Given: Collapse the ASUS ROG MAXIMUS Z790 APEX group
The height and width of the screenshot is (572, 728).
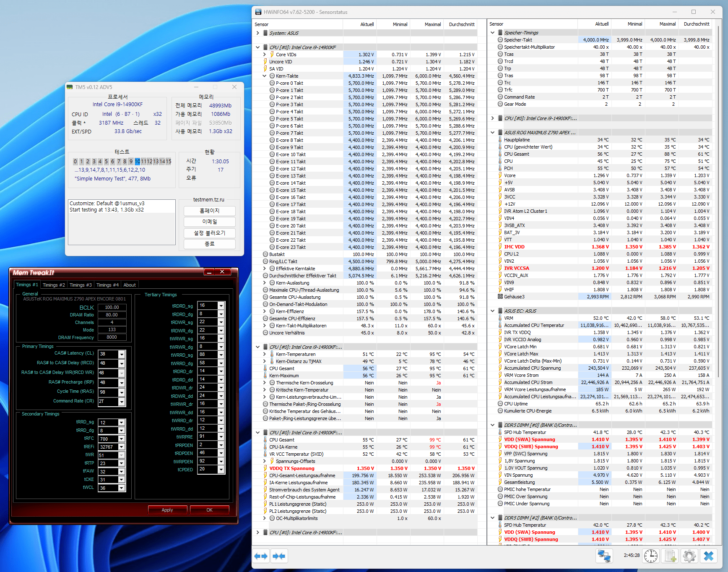Looking at the screenshot, I should point(492,133).
